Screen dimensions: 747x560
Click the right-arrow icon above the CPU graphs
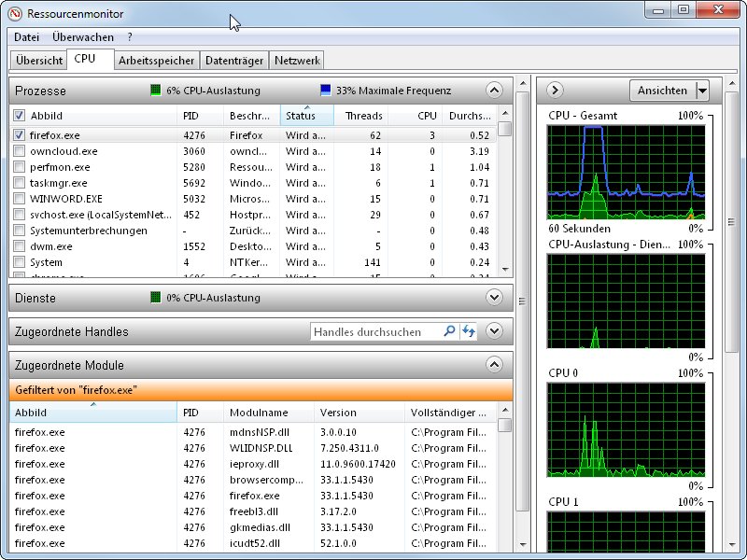pyautogui.click(x=554, y=91)
